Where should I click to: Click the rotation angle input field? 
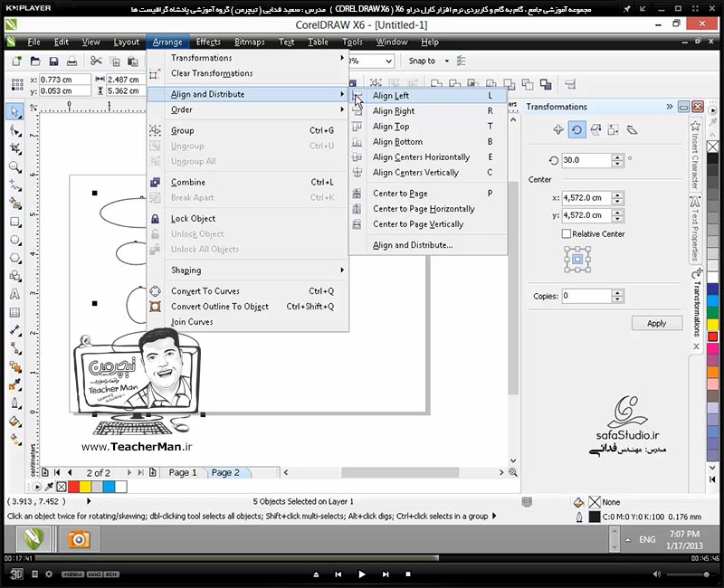tap(586, 160)
